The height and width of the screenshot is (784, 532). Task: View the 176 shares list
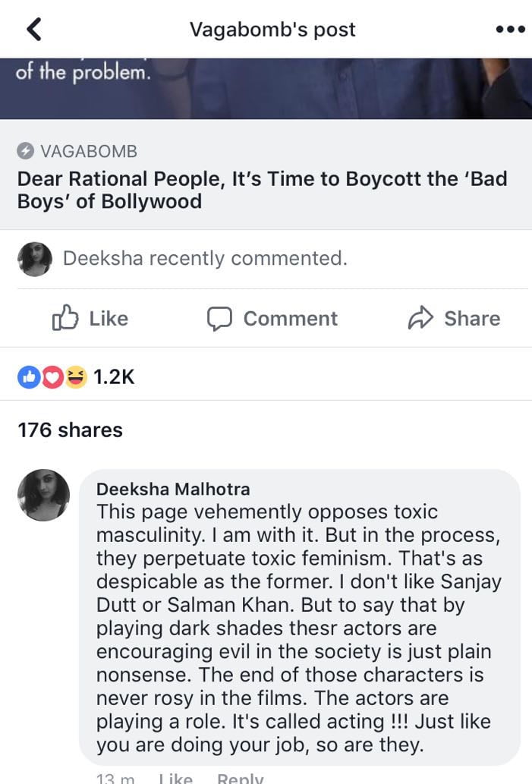click(x=70, y=430)
